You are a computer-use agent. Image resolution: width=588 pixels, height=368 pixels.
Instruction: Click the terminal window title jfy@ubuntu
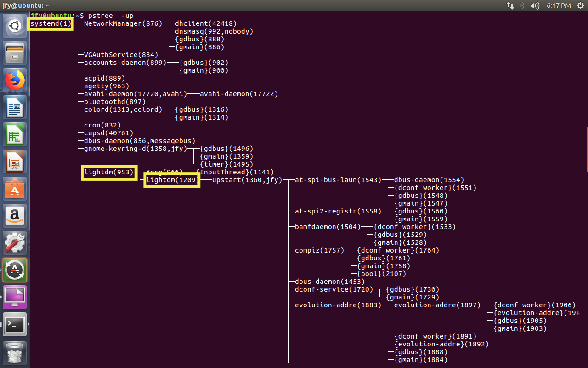[26, 5]
